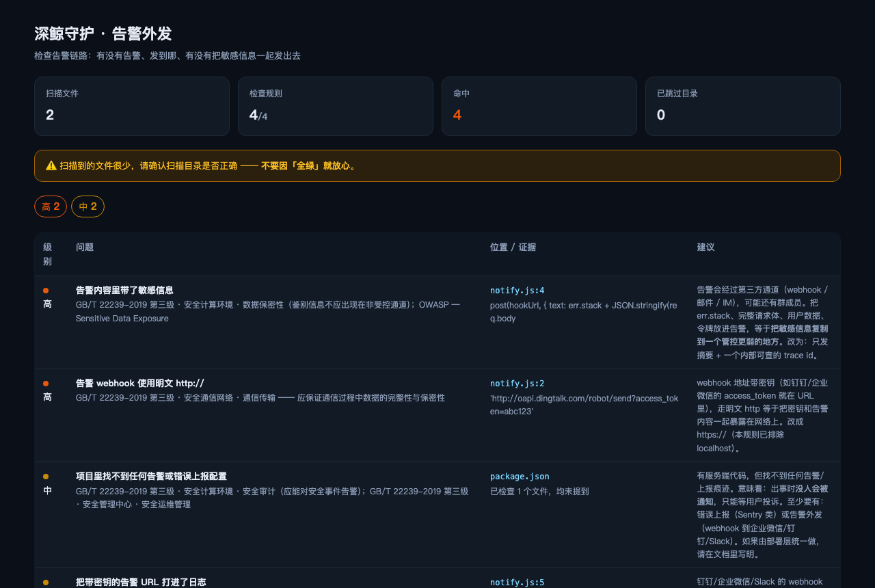Select the 命中 count card
875x588 pixels.
coord(539,106)
